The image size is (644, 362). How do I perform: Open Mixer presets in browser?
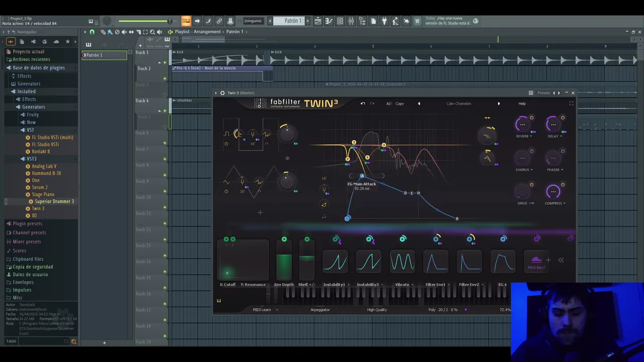click(x=27, y=242)
